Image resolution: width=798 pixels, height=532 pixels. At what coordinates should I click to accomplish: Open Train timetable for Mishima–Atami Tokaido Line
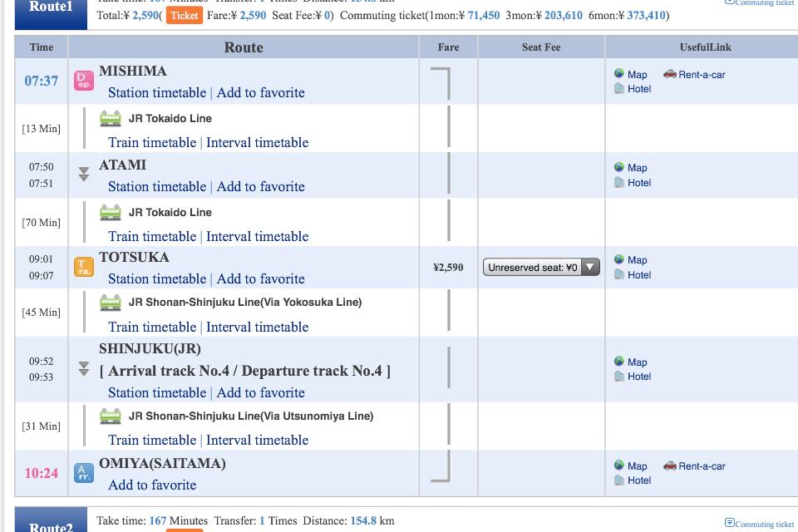coord(151,142)
